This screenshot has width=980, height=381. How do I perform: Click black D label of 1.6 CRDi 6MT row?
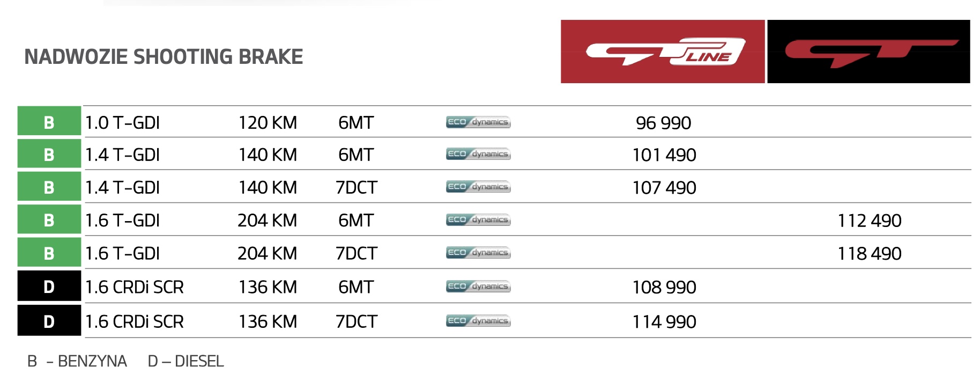[49, 285]
